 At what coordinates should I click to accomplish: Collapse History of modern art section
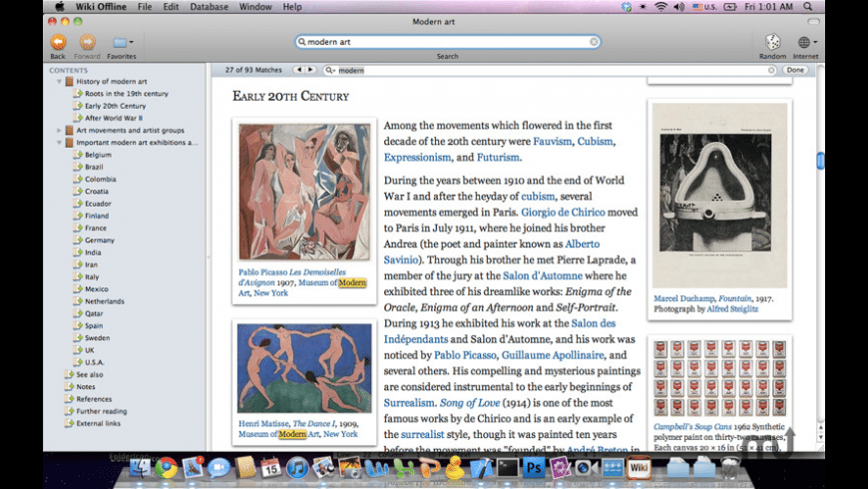coord(59,82)
